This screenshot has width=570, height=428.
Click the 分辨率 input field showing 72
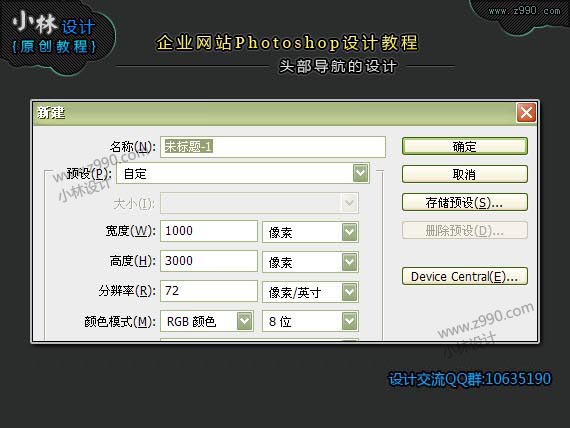pos(209,291)
